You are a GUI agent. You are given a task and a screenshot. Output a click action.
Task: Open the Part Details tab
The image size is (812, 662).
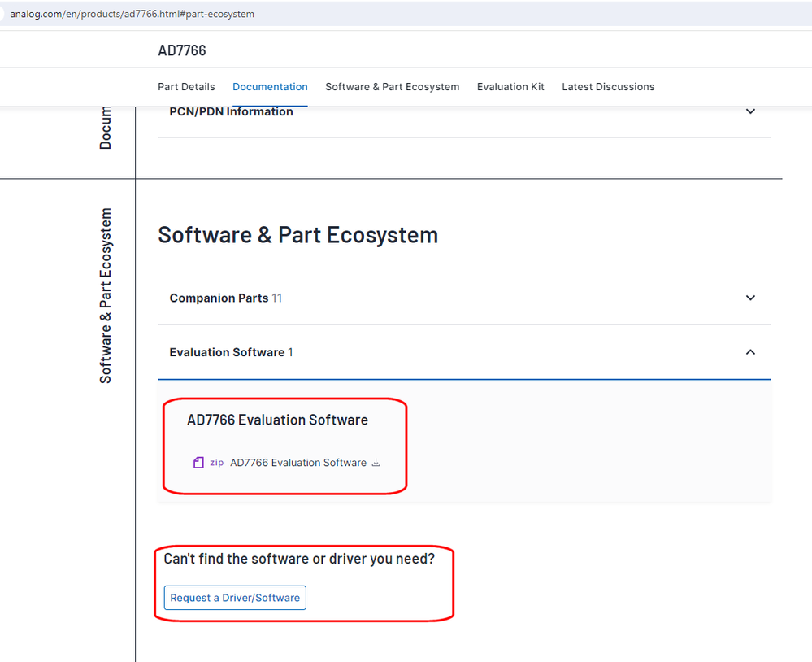(x=186, y=87)
